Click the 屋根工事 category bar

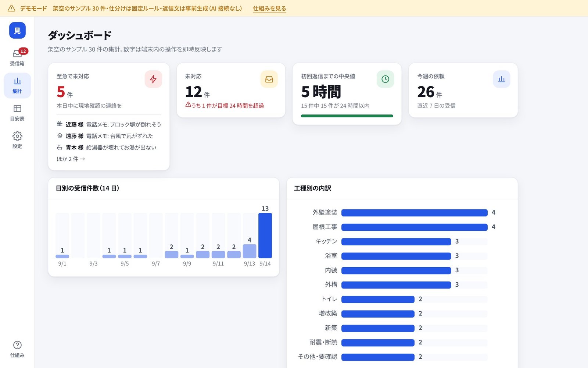click(415, 227)
